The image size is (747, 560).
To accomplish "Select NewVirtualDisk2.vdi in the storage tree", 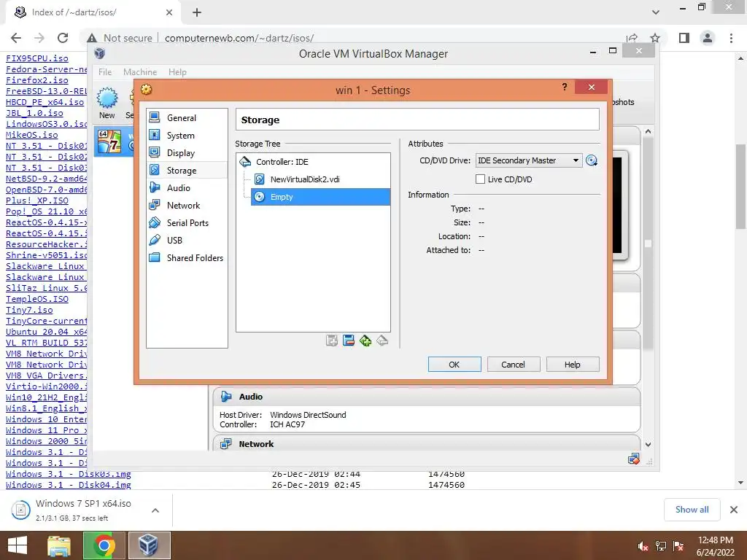I will point(305,179).
